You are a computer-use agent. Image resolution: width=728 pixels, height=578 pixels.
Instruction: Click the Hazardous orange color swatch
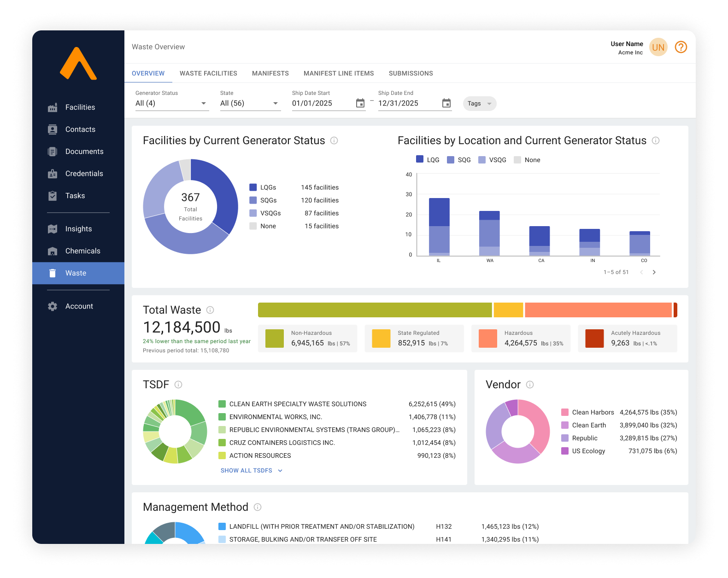click(487, 339)
